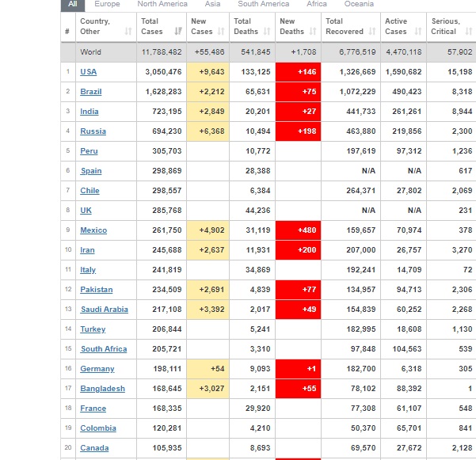
Task: Click USA new cases +9,643 cell
Action: 208,72
